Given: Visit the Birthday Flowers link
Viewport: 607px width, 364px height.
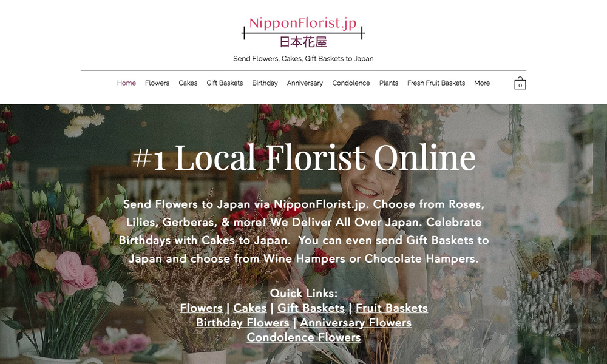Looking at the screenshot, I should point(243,323).
